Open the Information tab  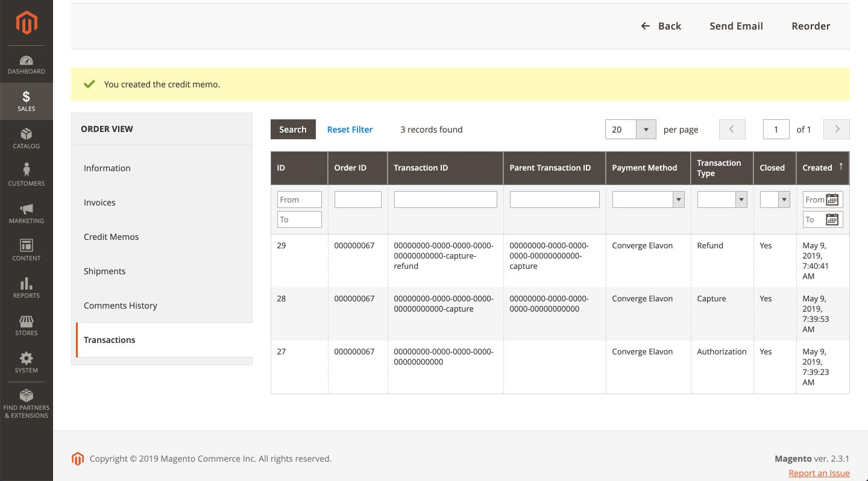click(x=162, y=168)
